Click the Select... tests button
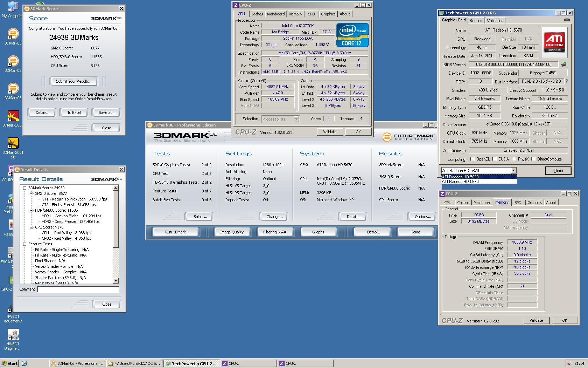 [x=200, y=217]
